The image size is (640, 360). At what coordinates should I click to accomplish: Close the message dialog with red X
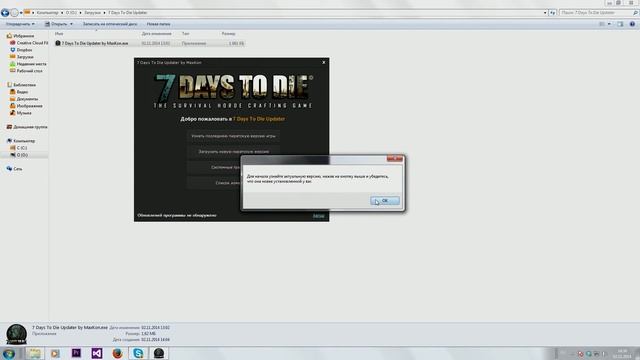(395, 158)
